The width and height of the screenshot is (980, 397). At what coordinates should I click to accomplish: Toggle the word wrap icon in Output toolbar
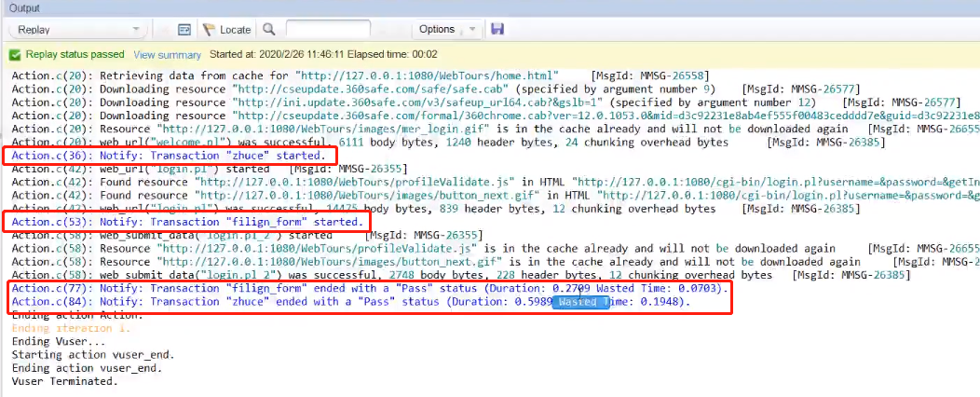[184, 30]
